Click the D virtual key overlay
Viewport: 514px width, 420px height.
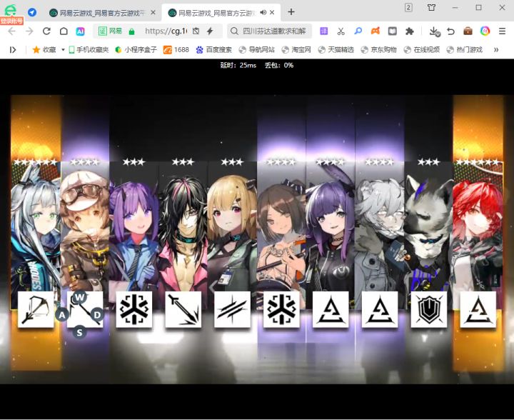pos(97,315)
